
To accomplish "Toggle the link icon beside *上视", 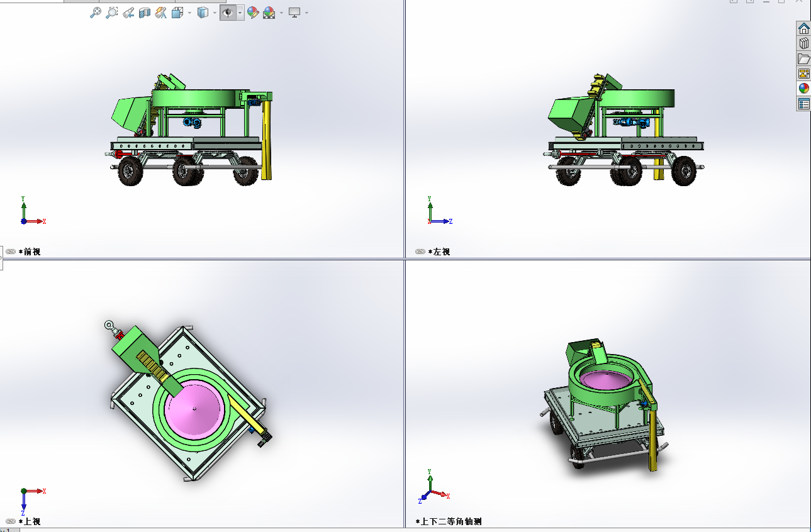I will click(11, 521).
